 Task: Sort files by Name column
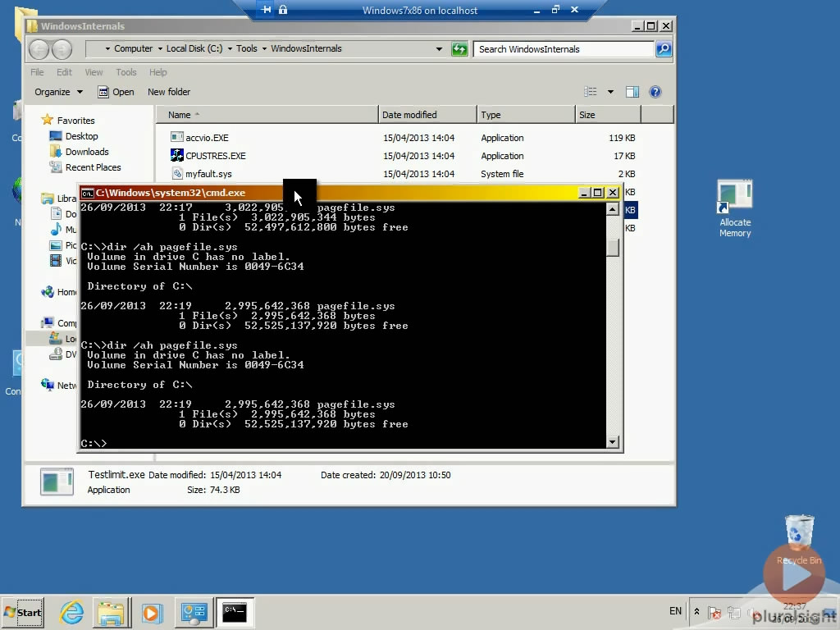[x=267, y=115]
